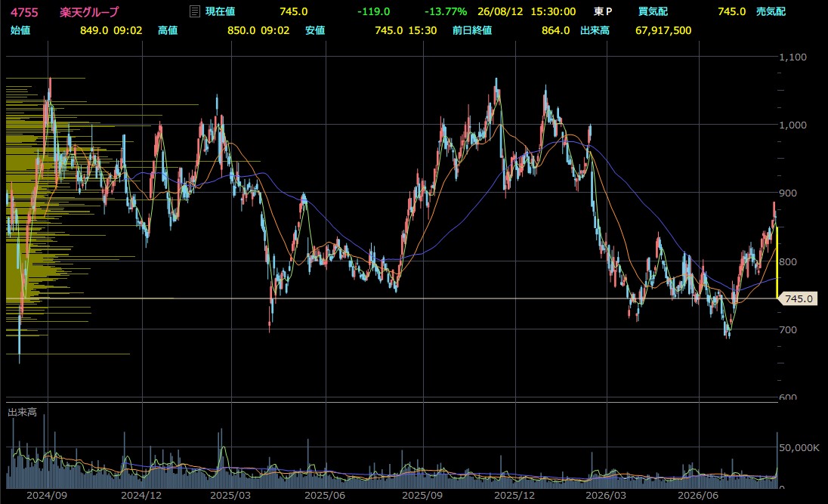
Task: Click the 前日終値 previous close label
Action: coord(472,31)
